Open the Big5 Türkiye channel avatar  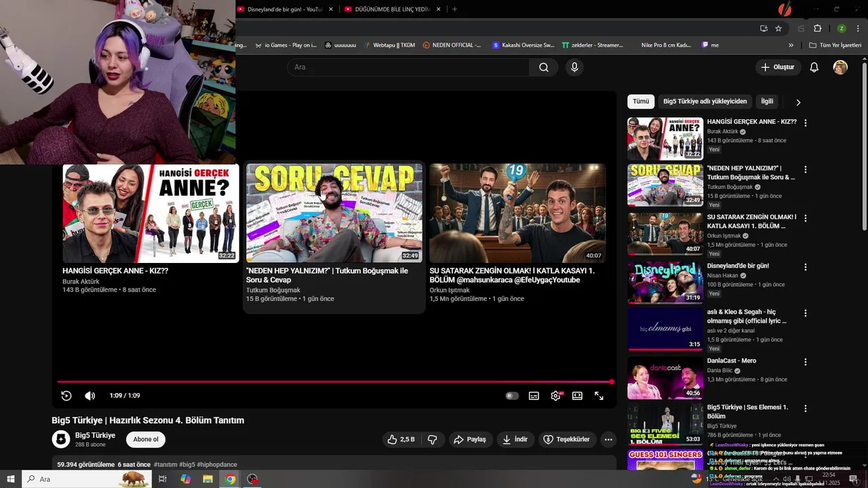coord(61,439)
